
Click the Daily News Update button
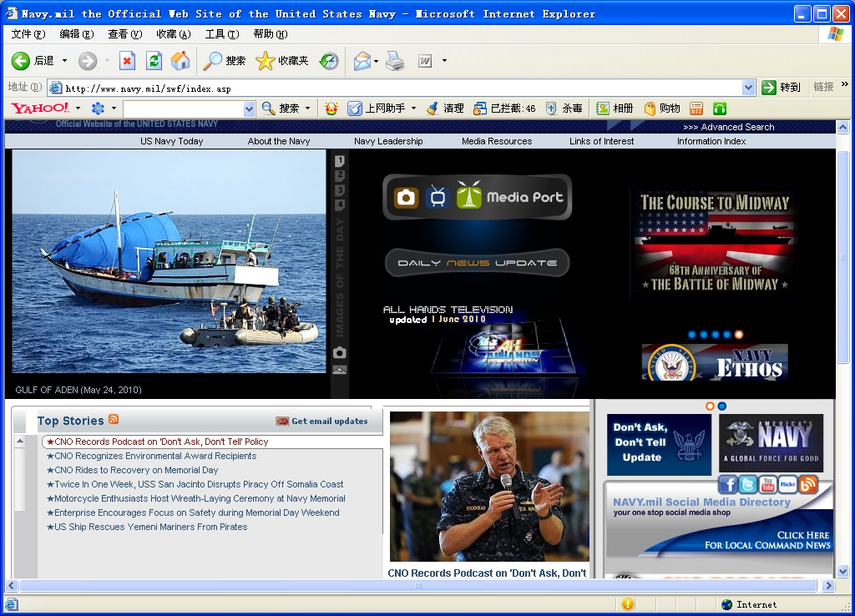pyautogui.click(x=477, y=263)
